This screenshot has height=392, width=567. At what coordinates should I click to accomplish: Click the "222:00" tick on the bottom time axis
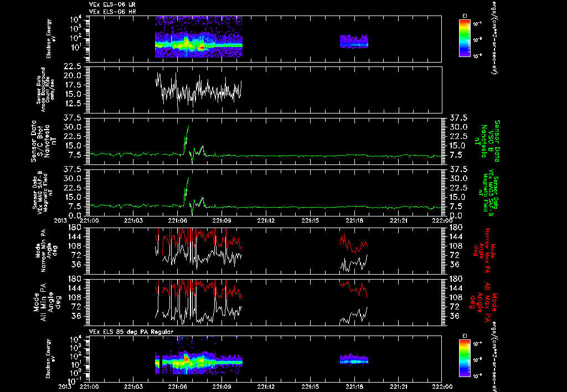442,386
